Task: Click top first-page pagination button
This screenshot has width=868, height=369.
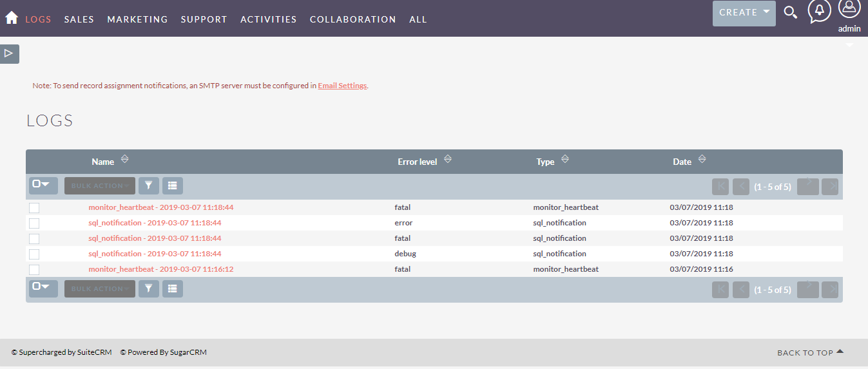Action: pyautogui.click(x=720, y=186)
